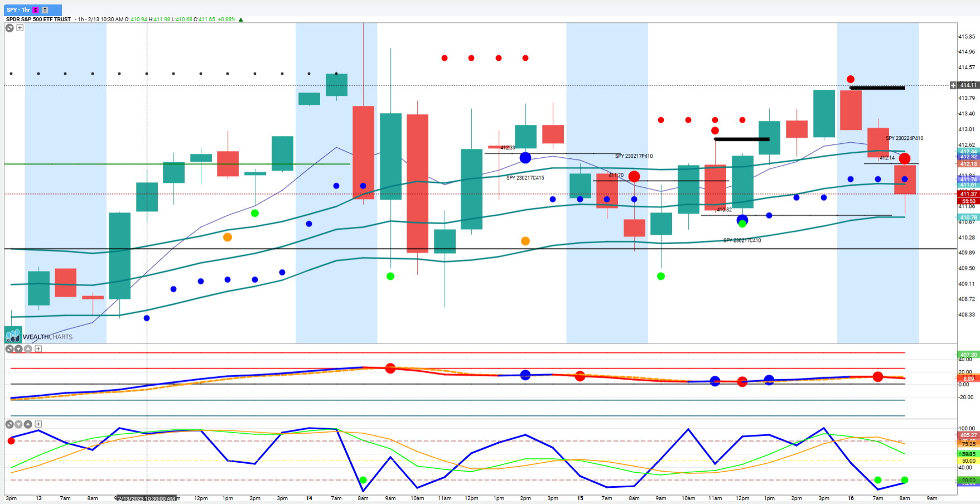Click the up arrow in the bottom oscillator pane

(x=28, y=424)
